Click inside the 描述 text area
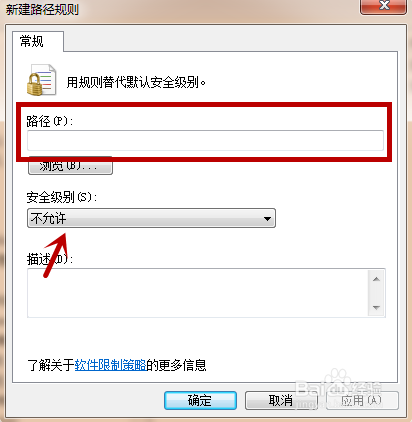Viewport: 412px width, 422px height. click(198, 293)
